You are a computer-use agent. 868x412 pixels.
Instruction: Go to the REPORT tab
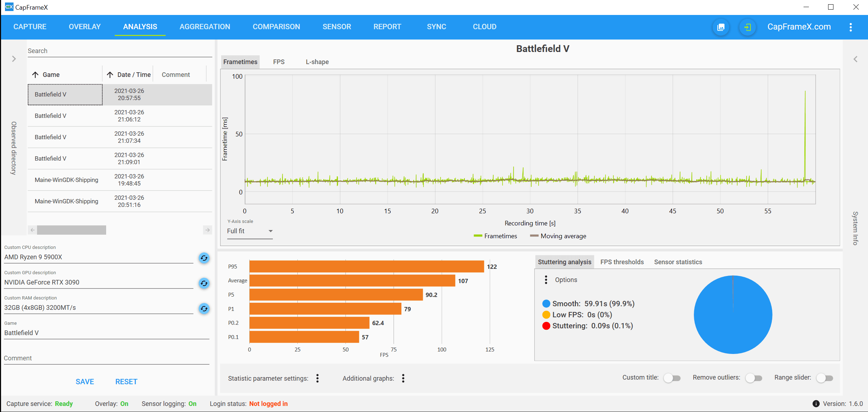tap(387, 27)
